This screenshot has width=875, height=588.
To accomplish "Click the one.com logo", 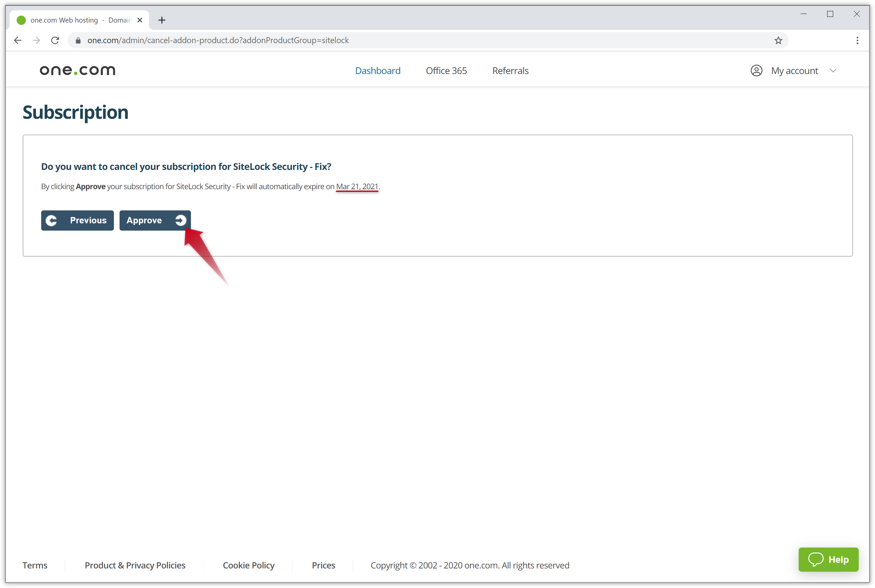I will 77,70.
